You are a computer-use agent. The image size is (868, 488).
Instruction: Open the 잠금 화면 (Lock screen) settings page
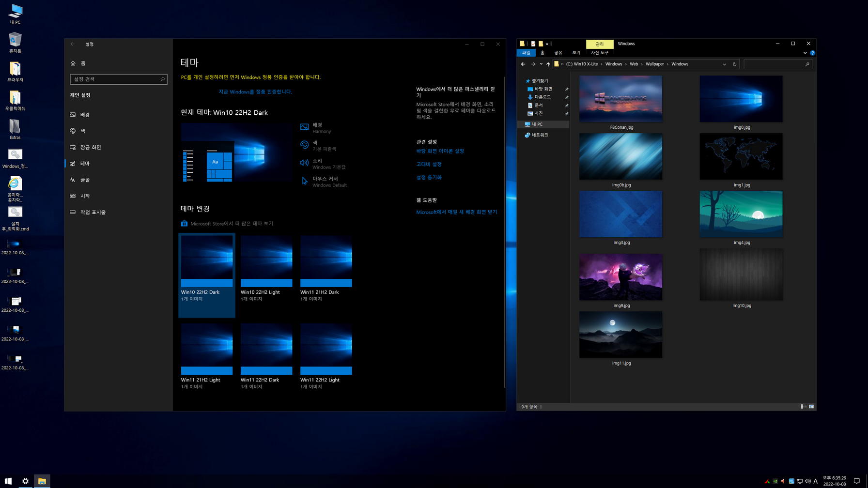[119, 147]
